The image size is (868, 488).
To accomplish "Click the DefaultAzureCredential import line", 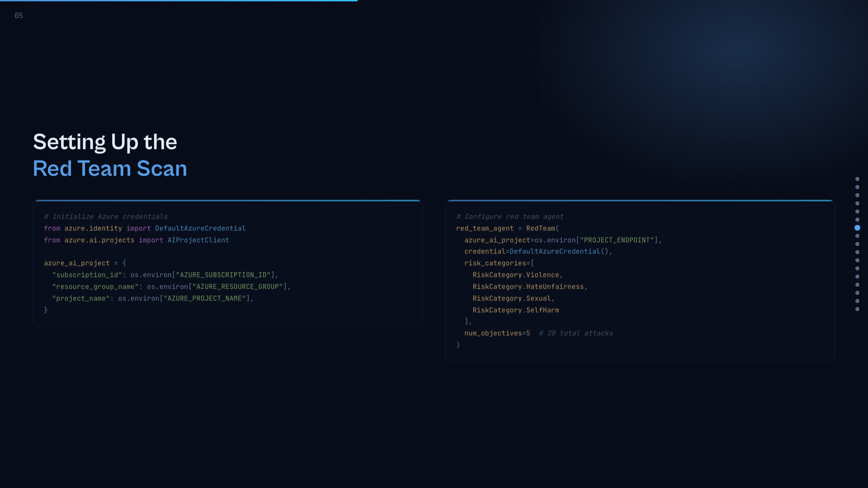I will [x=145, y=229].
